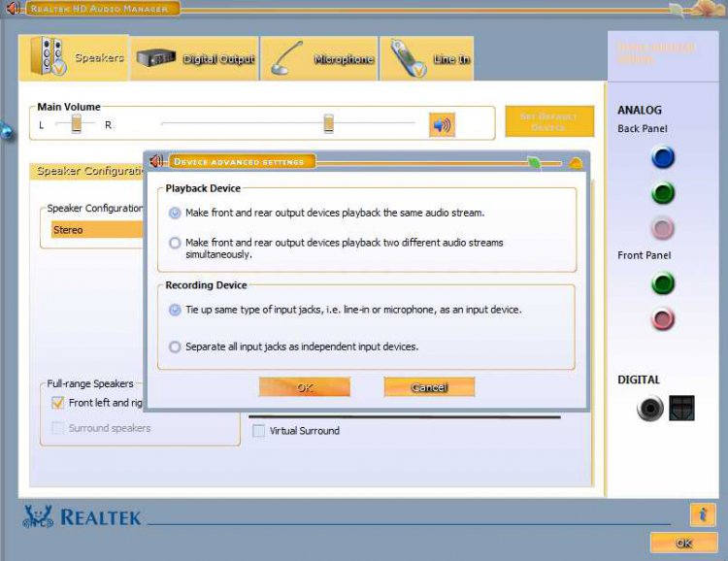Open Device advanced settings link
Screen dimensions: 728x561
[x=655, y=52]
